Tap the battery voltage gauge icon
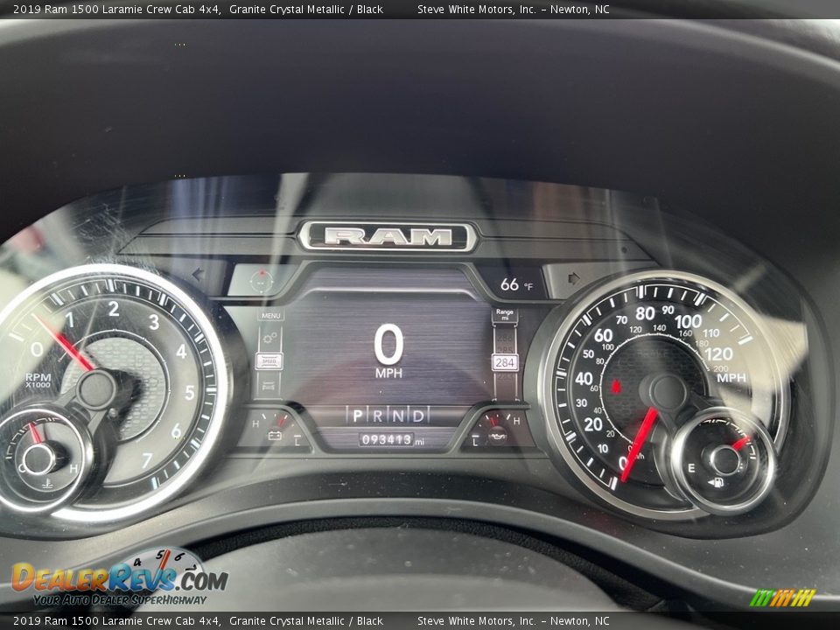The height and width of the screenshot is (630, 840). tap(274, 435)
